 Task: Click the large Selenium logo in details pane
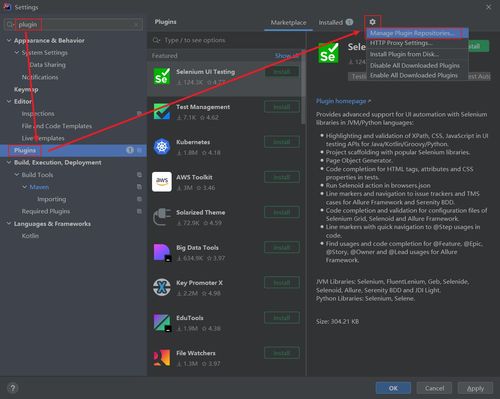pyautogui.click(x=328, y=53)
